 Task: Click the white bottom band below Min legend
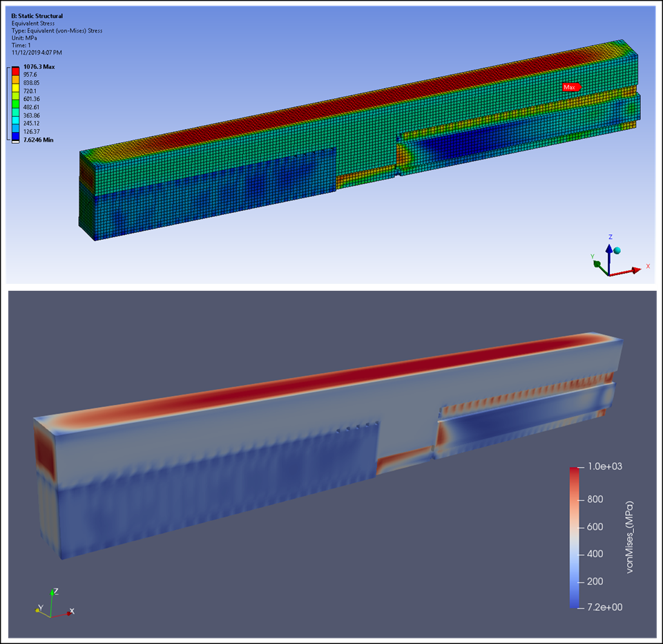point(17,141)
